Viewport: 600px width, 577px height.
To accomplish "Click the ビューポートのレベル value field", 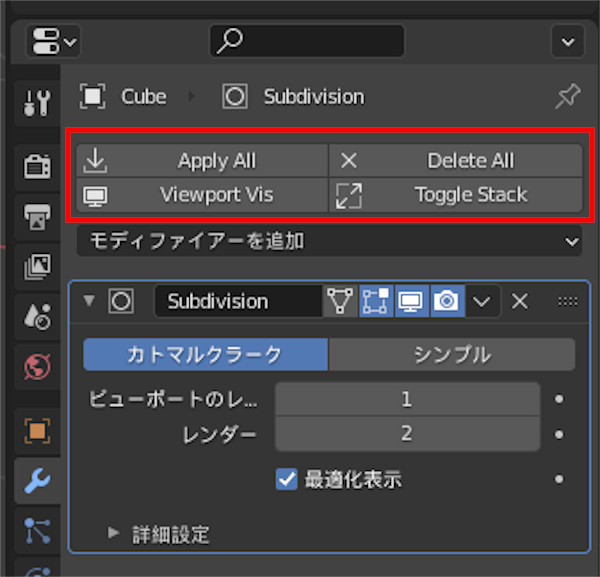I will pyautogui.click(x=408, y=399).
